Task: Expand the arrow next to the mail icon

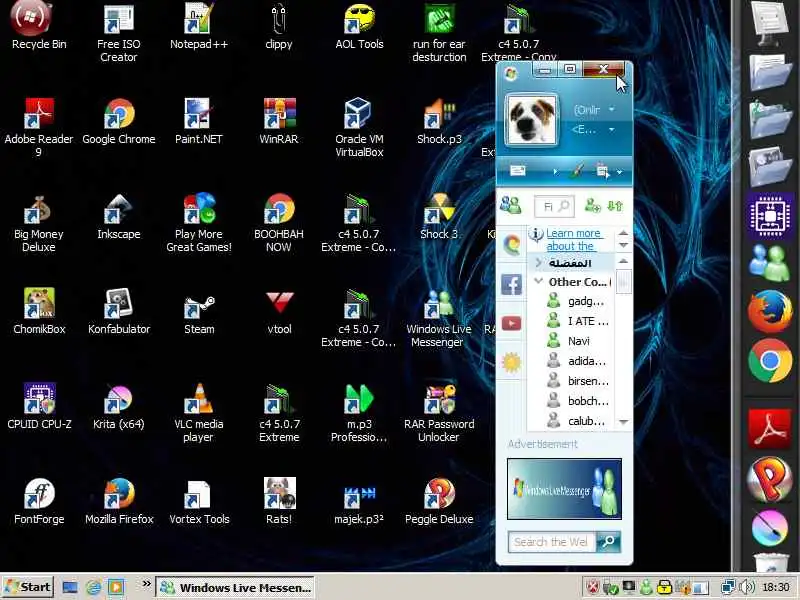Action: pos(555,172)
